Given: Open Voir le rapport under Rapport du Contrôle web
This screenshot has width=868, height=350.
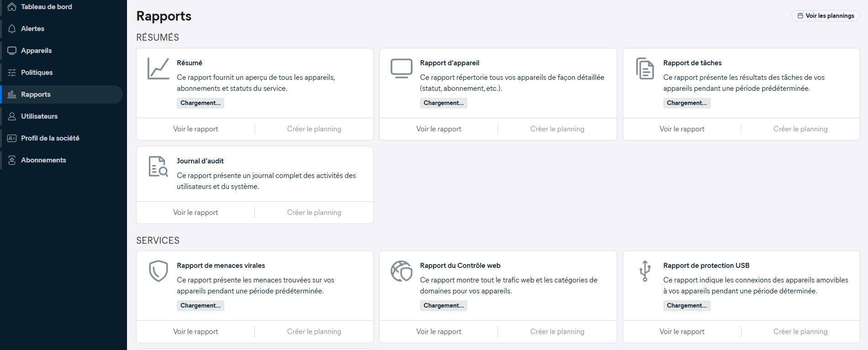Looking at the screenshot, I should [438, 331].
